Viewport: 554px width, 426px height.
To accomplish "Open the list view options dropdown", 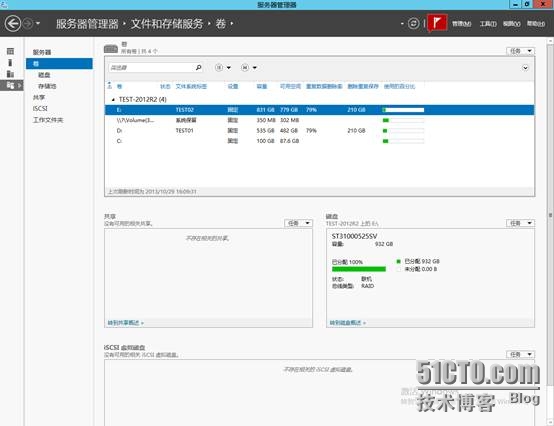I will 223,67.
